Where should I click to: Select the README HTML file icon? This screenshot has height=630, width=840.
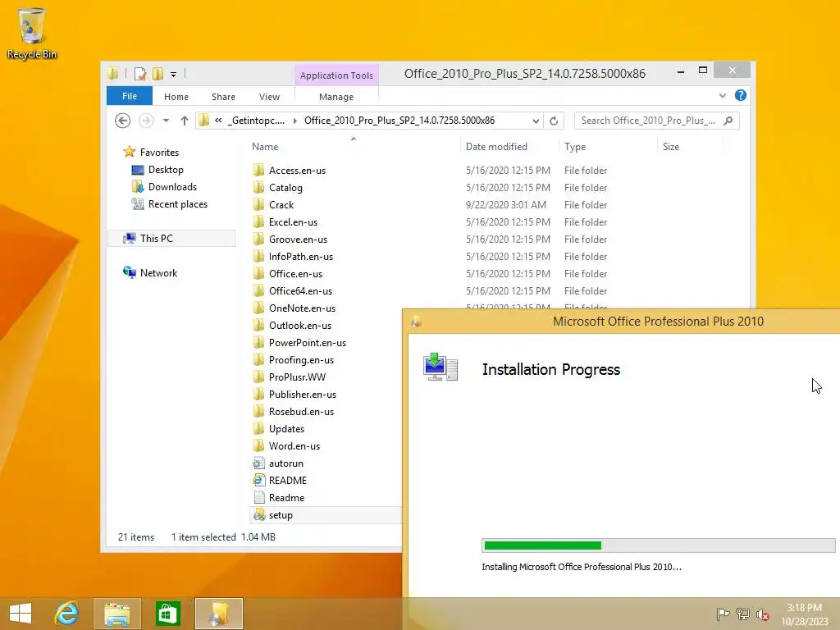pos(258,481)
